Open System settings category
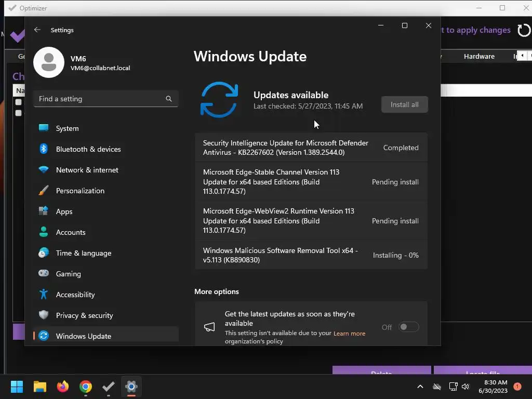The height and width of the screenshot is (399, 532). point(106,128)
